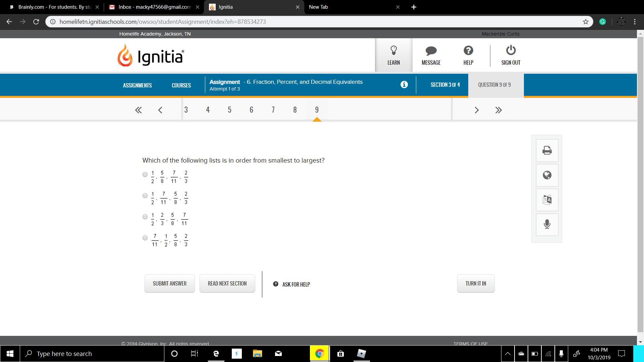Open the globe reference tool icon
Image resolution: width=644 pixels, height=362 pixels.
(x=547, y=175)
